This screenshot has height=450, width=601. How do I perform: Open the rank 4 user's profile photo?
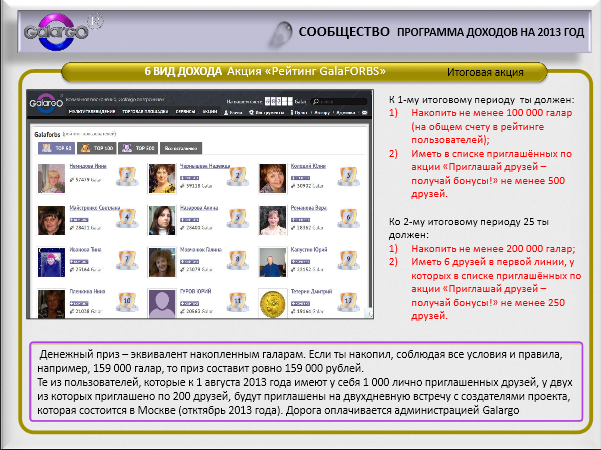point(51,220)
